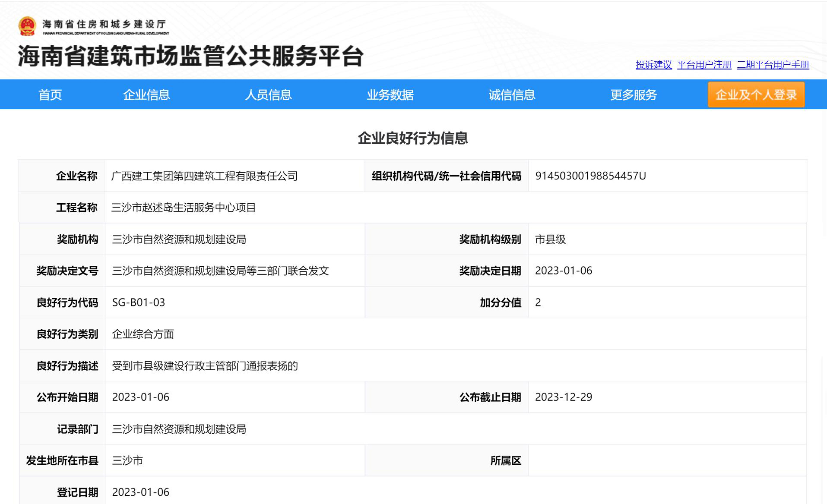
Task: Go to 业务数据 navigation item
Action: click(x=390, y=94)
